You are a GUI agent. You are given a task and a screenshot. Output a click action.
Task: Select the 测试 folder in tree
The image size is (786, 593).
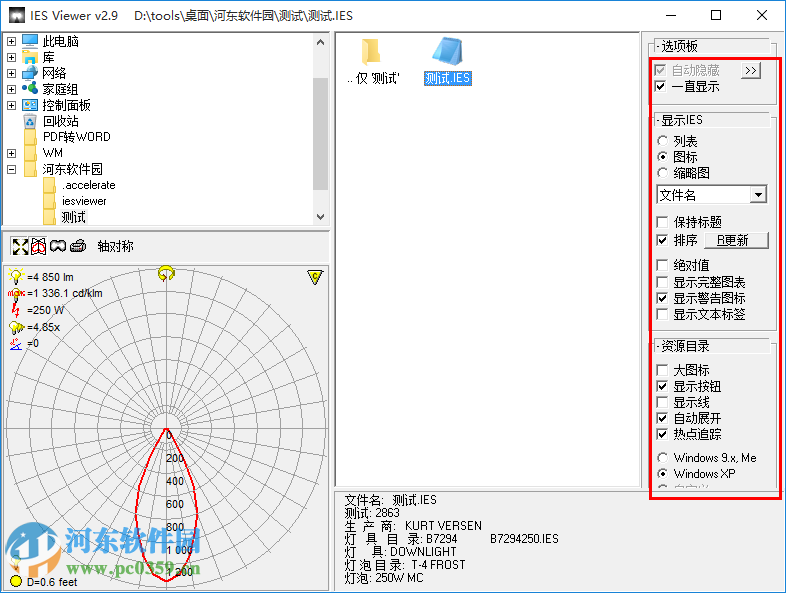[74, 217]
